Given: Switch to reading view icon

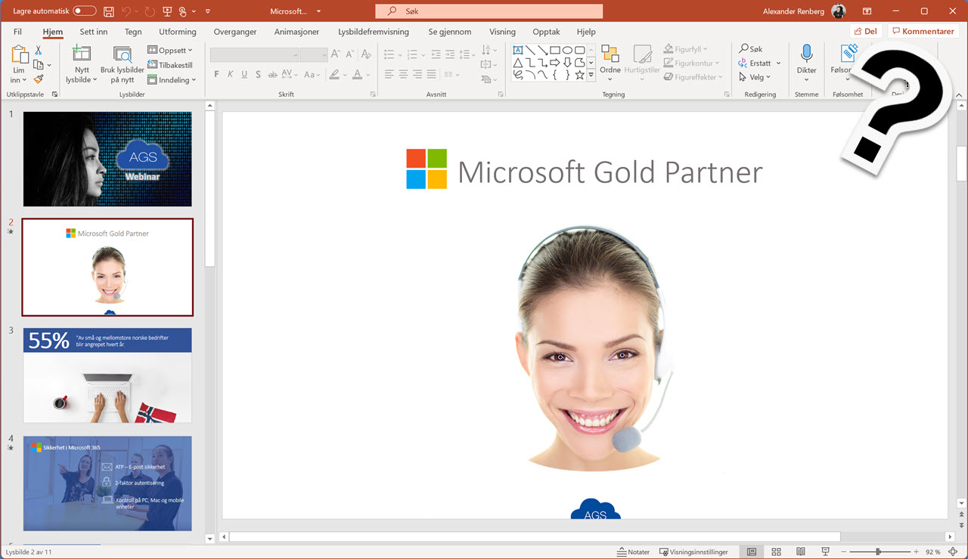Looking at the screenshot, I should (800, 552).
